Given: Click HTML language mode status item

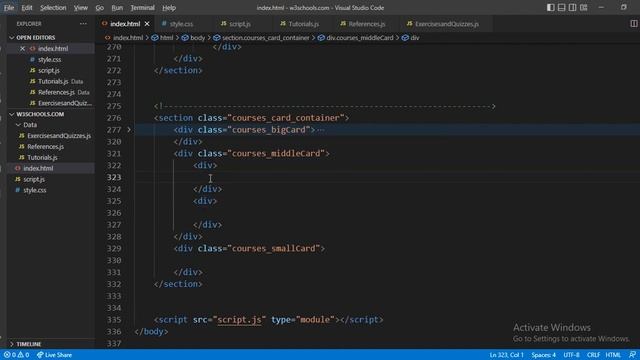Looking at the screenshot, I should (x=613, y=355).
